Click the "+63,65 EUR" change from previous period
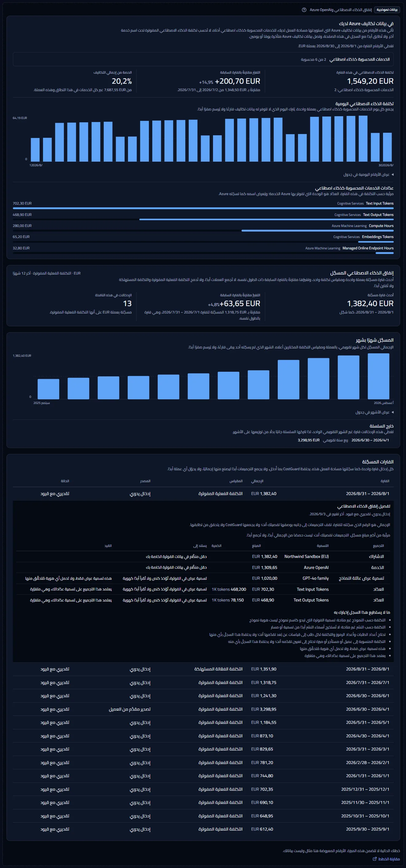 pos(240,304)
